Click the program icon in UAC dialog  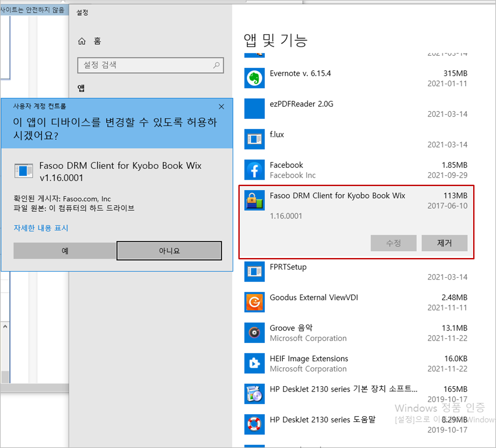pos(24,171)
